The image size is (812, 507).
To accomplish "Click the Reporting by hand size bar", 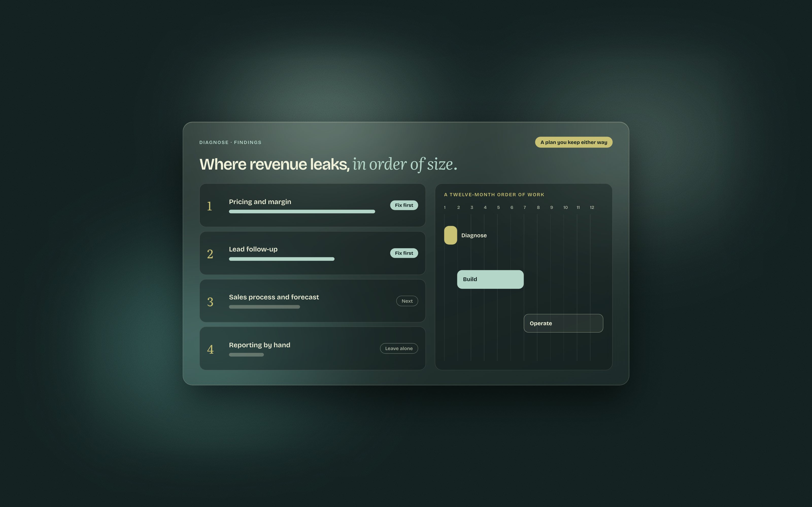I will [246, 355].
